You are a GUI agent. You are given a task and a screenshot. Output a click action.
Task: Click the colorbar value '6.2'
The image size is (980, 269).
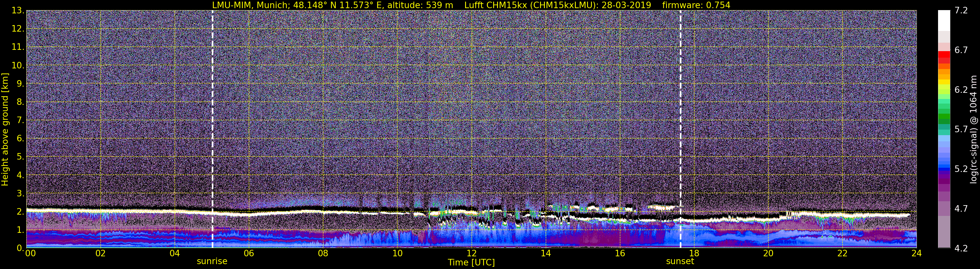pos(961,90)
